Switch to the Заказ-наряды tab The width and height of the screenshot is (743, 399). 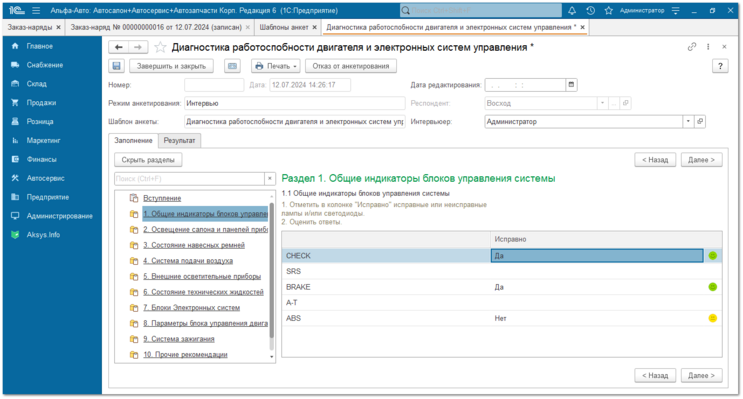(x=29, y=27)
